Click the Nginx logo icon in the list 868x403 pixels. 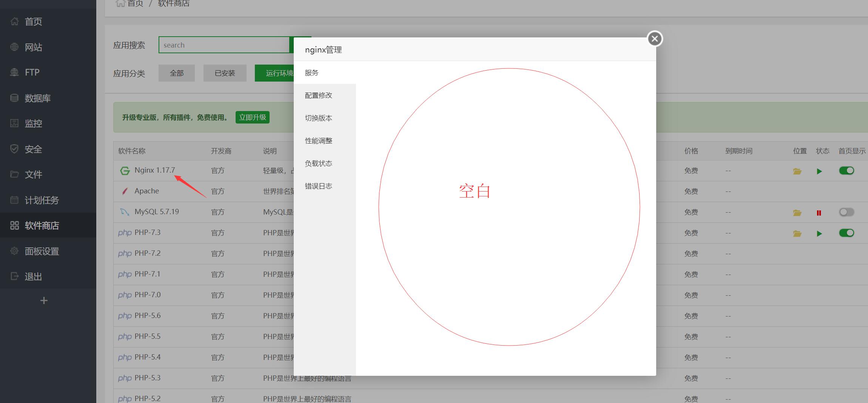coord(125,171)
